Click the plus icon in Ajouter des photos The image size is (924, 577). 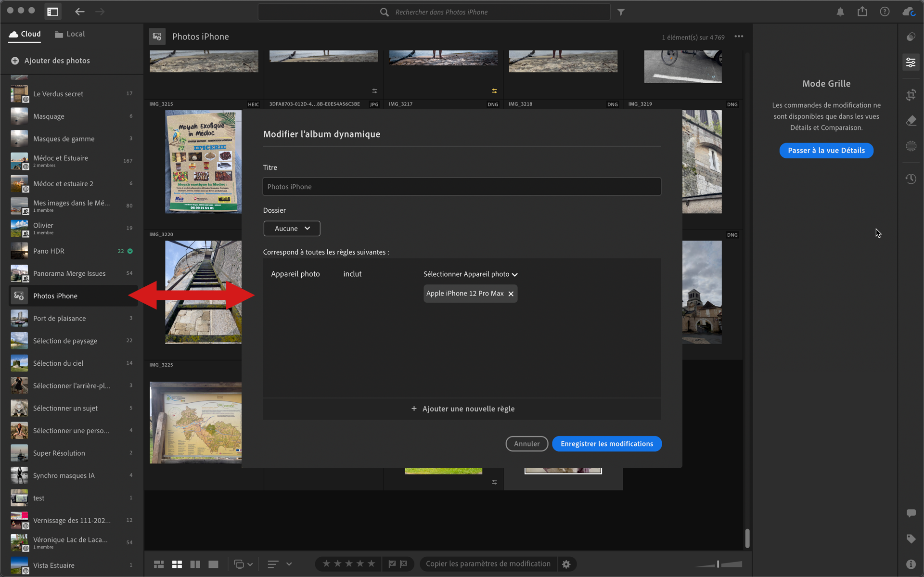click(15, 61)
